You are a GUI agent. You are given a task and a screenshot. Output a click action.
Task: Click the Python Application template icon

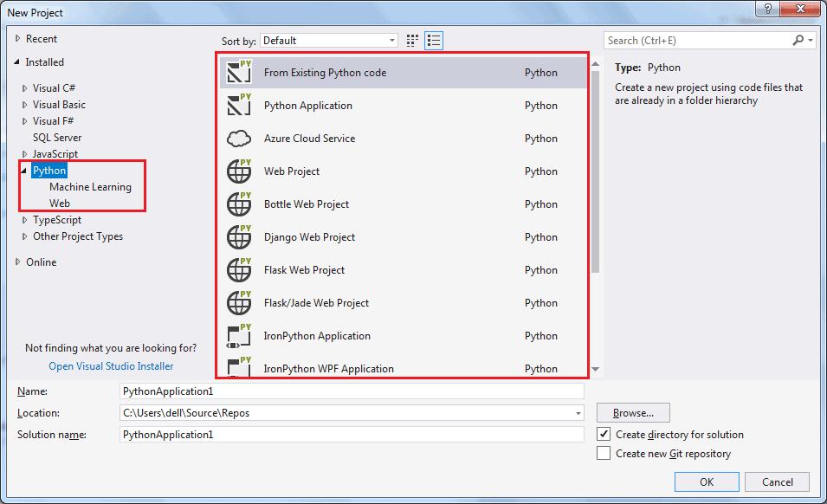pyautogui.click(x=239, y=105)
